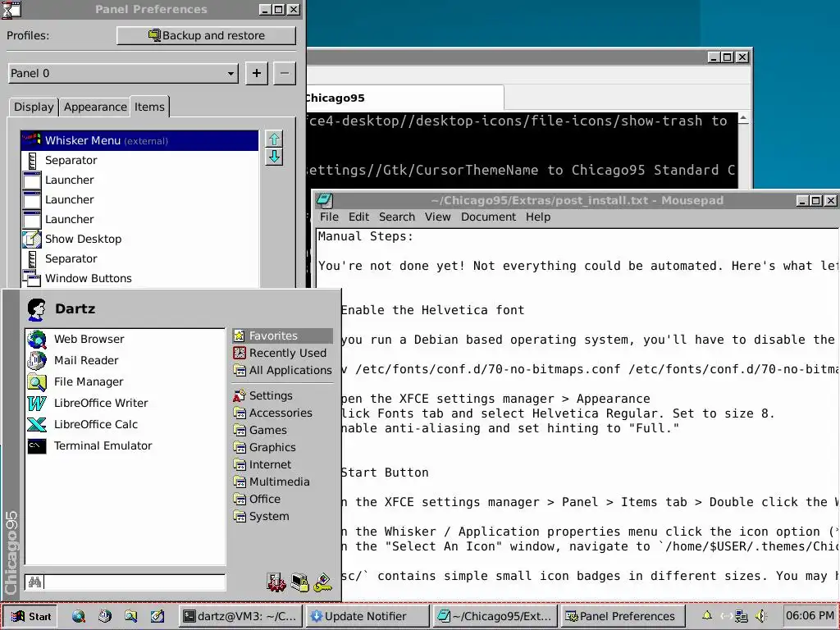Screen dimensions: 840x630
Task: Click mail reader launcher in taskbar
Action: click(x=105, y=617)
